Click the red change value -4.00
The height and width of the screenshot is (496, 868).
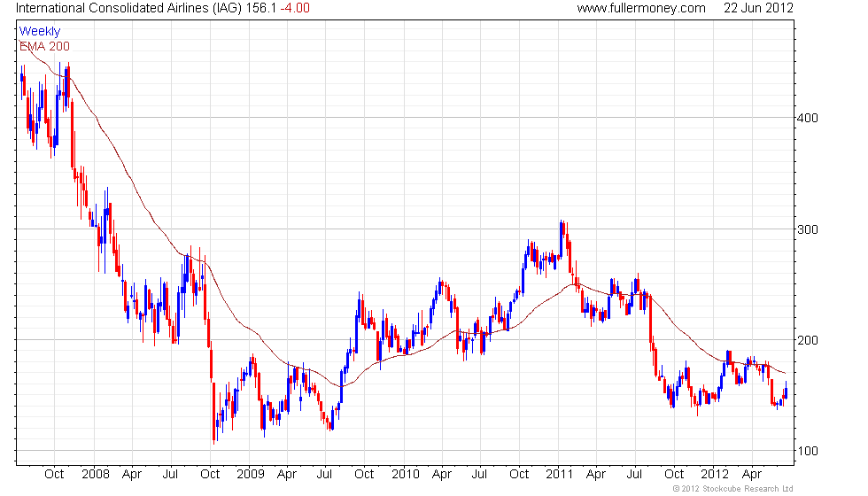click(x=294, y=8)
